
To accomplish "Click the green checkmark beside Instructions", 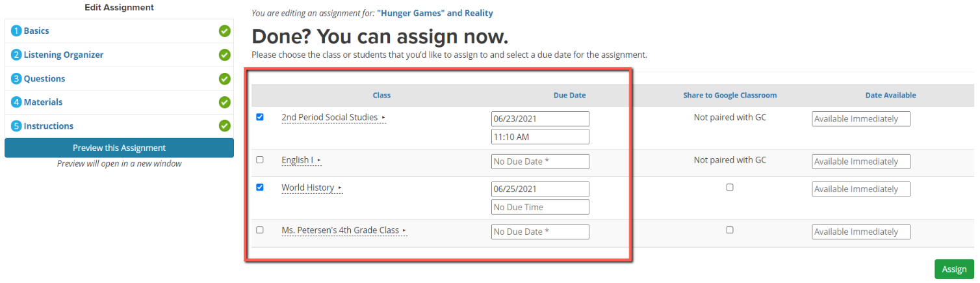I will pyautogui.click(x=225, y=126).
